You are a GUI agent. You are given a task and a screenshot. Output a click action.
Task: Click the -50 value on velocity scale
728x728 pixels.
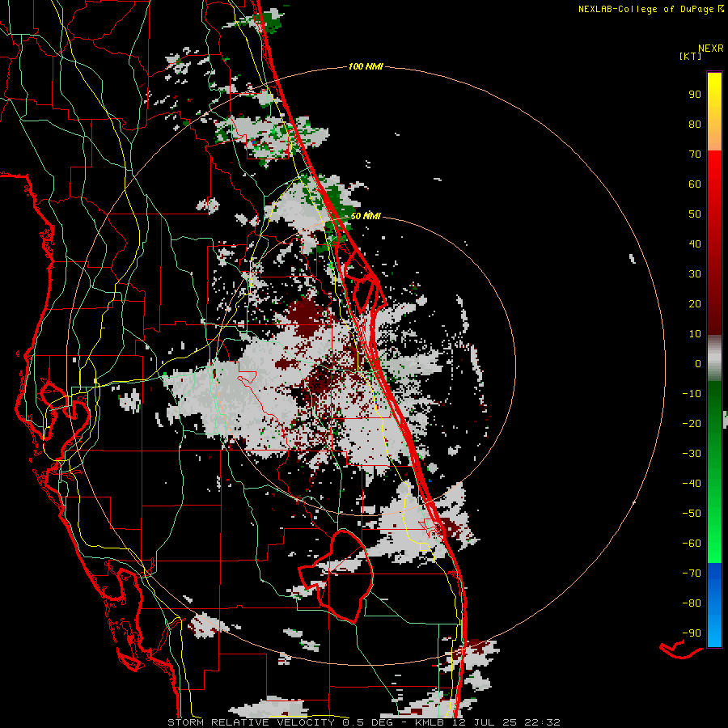click(692, 514)
